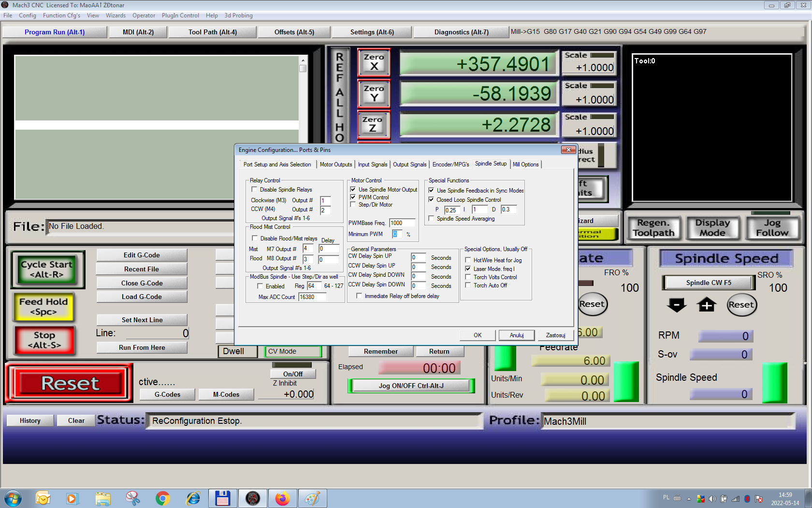Toggle Step/Dir Motor checkbox

[353, 205]
